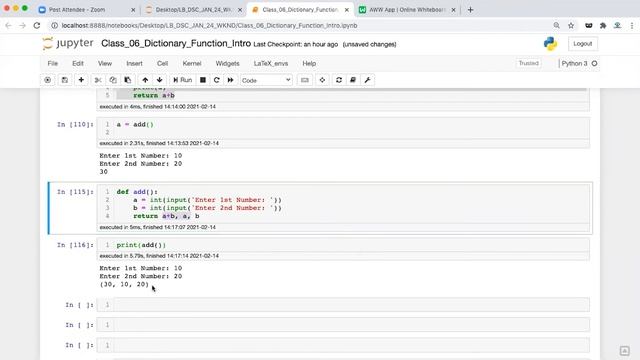Click the crosshair extension toolbar icon
This screenshot has height=360, width=640.
click(x=322, y=80)
